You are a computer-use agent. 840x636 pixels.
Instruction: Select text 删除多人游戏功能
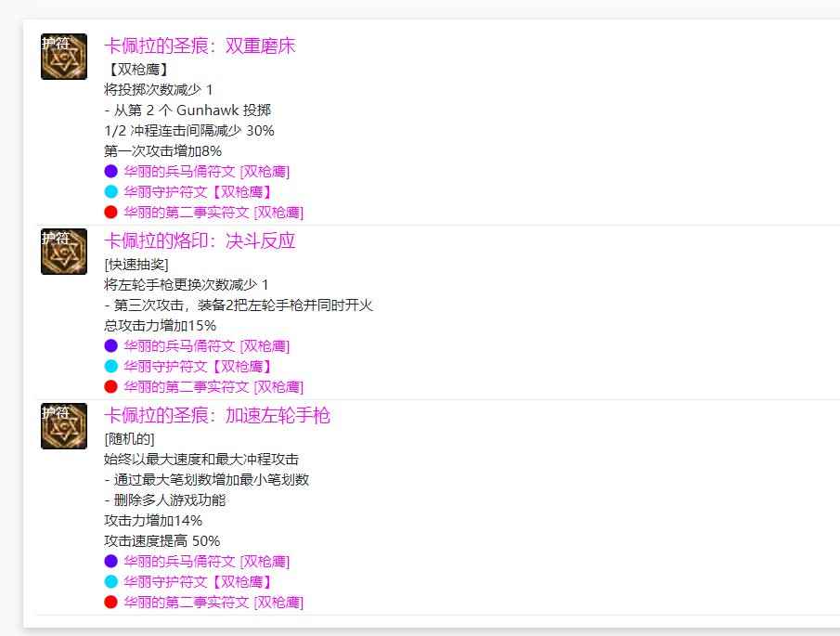pos(170,500)
